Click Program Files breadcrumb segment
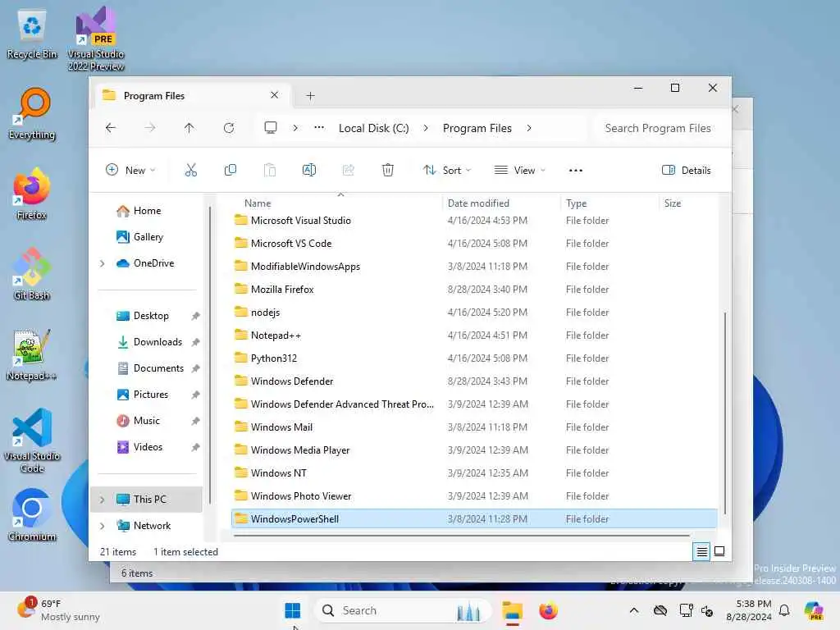 click(x=477, y=129)
